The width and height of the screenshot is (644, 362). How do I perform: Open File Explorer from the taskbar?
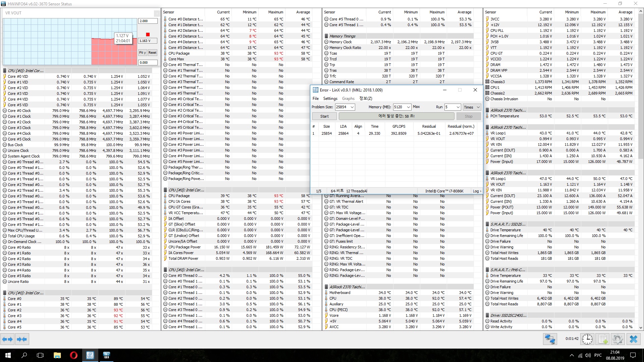pos(57,355)
